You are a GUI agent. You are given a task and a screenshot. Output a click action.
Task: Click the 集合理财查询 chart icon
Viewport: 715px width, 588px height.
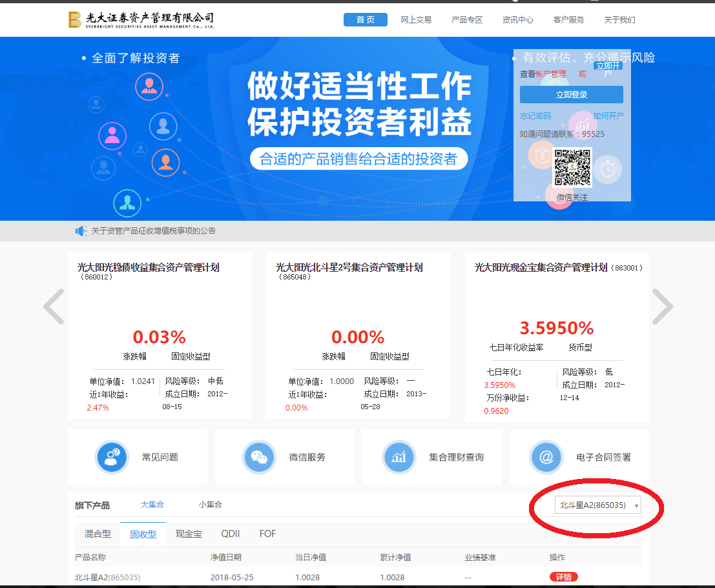pos(399,457)
